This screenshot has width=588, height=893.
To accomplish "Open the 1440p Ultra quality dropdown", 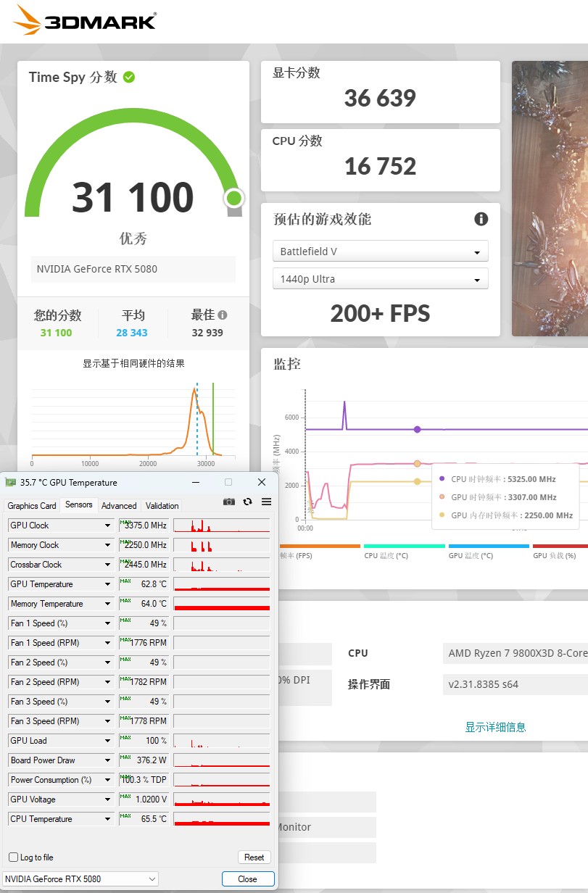I will (x=380, y=279).
